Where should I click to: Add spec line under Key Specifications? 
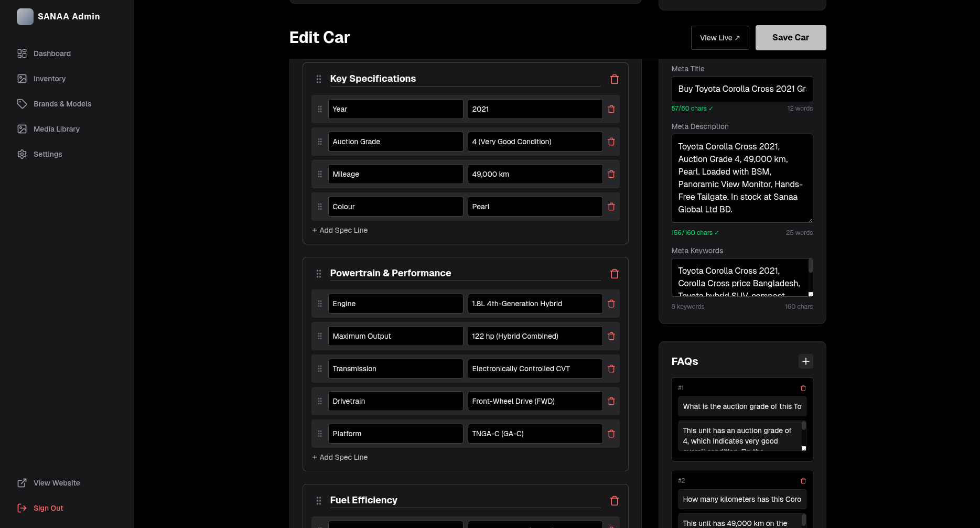pyautogui.click(x=340, y=230)
